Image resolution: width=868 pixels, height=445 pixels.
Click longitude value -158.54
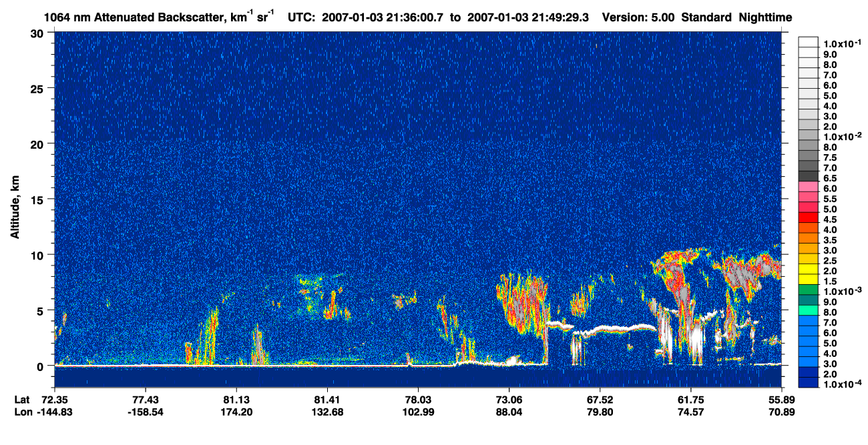145,412
